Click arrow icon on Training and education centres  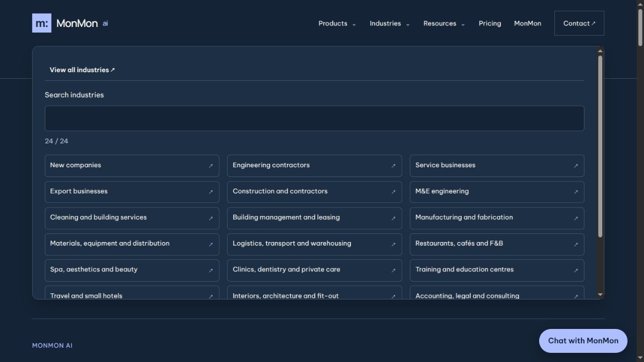point(576,270)
